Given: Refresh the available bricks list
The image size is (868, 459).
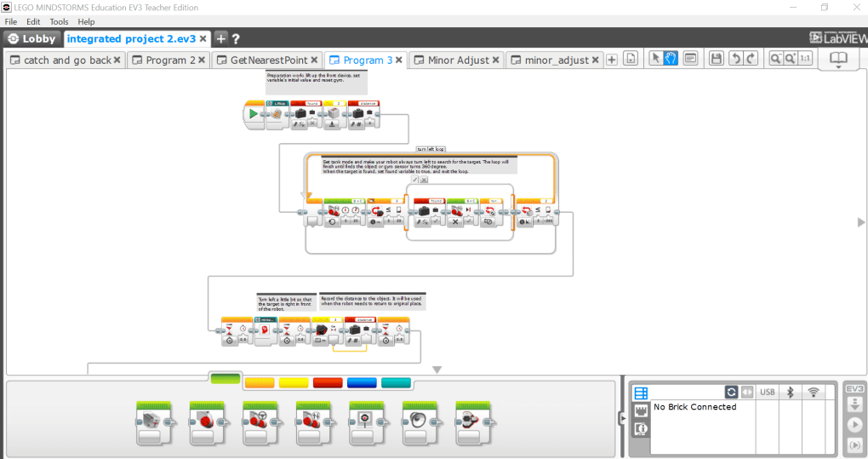Looking at the screenshot, I should pyautogui.click(x=731, y=392).
